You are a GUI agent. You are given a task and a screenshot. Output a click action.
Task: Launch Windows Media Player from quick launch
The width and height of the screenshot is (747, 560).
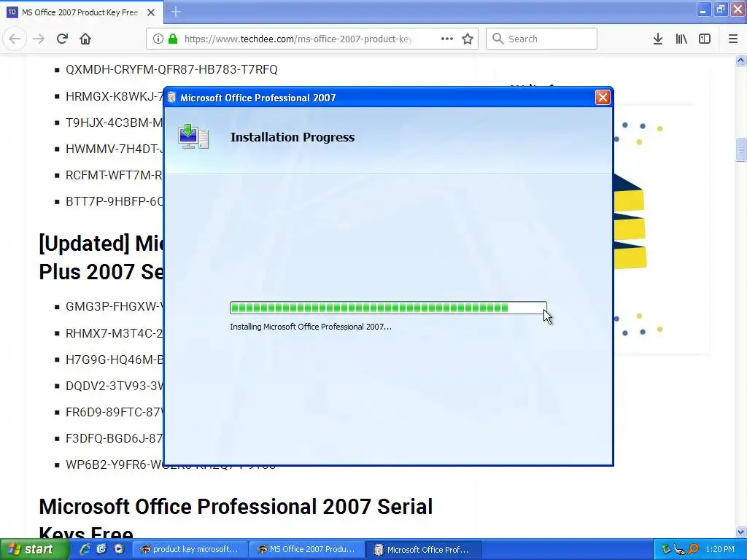coord(119,549)
